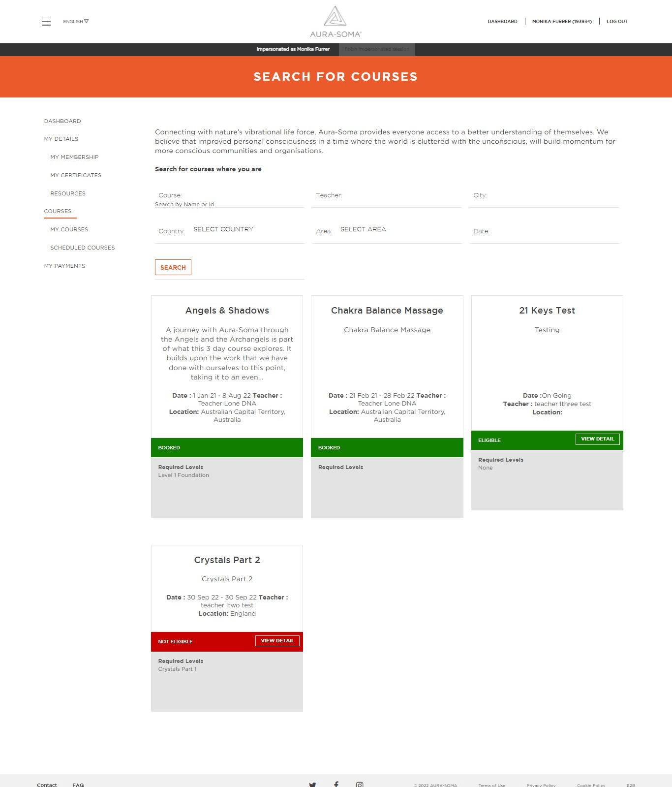This screenshot has width=672, height=787.
Task: Open Terms of Use in footer
Action: pyautogui.click(x=491, y=785)
